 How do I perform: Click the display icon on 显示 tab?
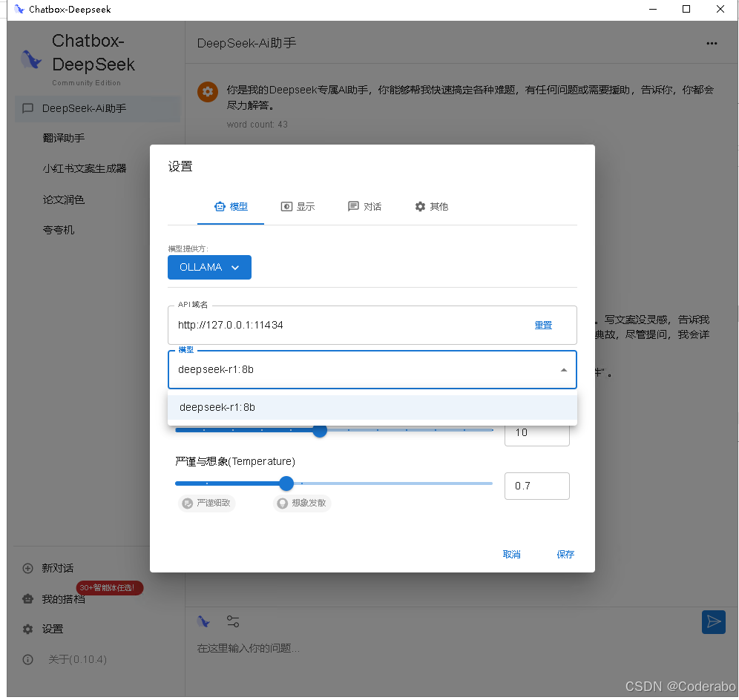click(x=286, y=207)
